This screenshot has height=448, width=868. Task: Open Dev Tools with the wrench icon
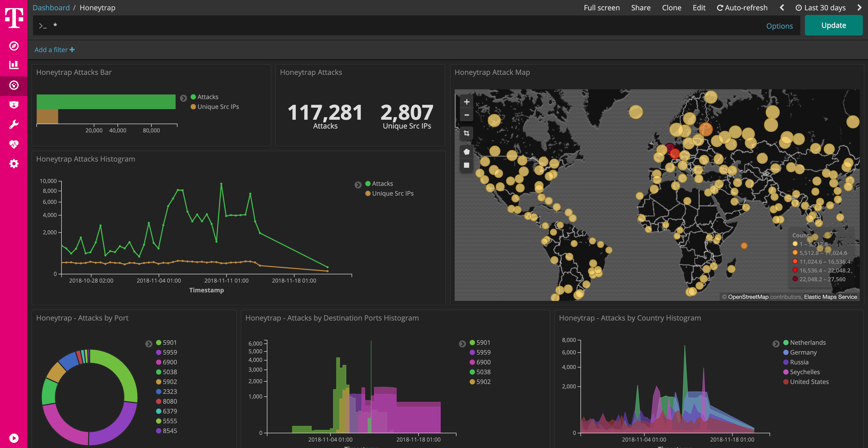13,124
